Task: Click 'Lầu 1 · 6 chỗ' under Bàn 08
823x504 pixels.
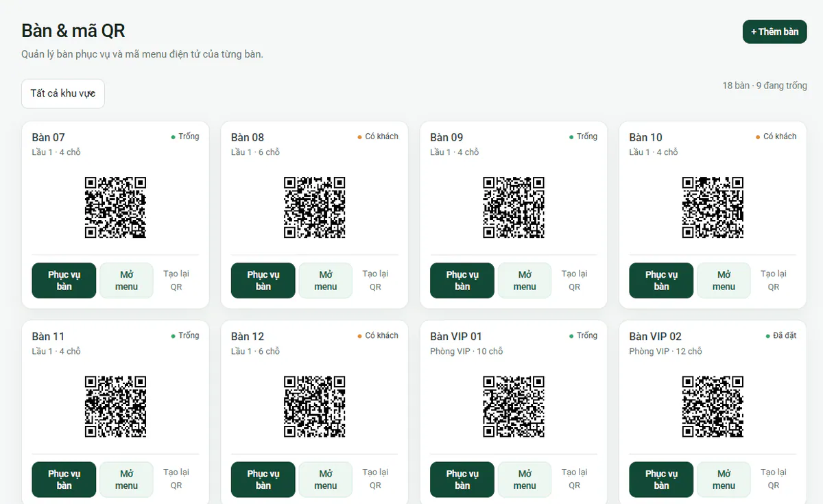Action: coord(255,152)
